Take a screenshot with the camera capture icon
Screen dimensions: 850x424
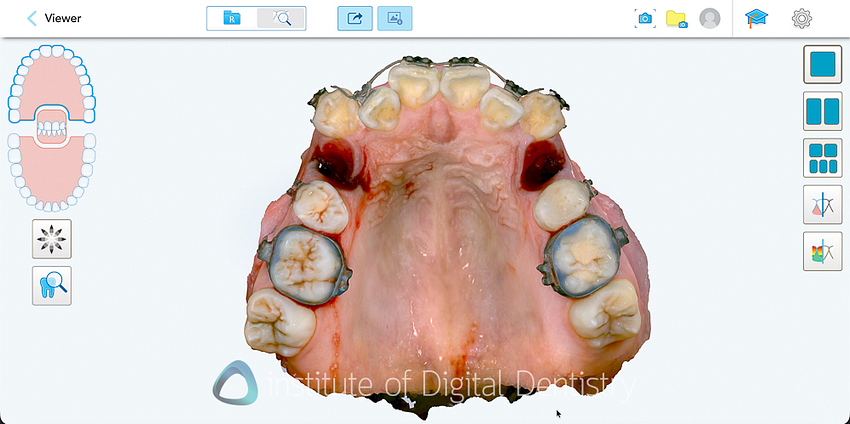pyautogui.click(x=645, y=18)
